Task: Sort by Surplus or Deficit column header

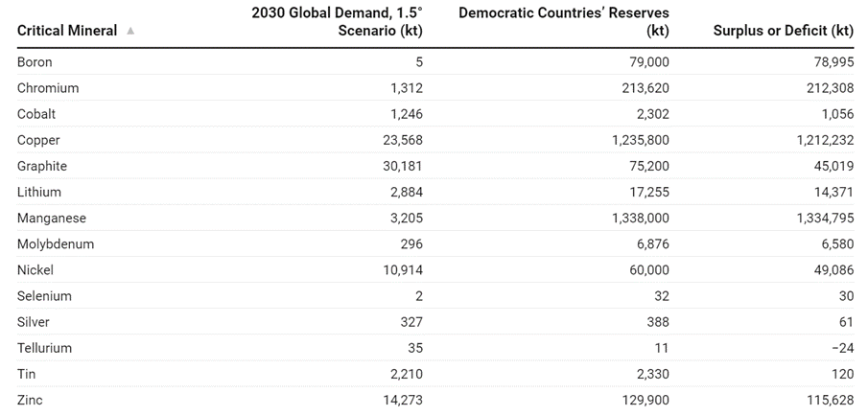Action: 783,31
